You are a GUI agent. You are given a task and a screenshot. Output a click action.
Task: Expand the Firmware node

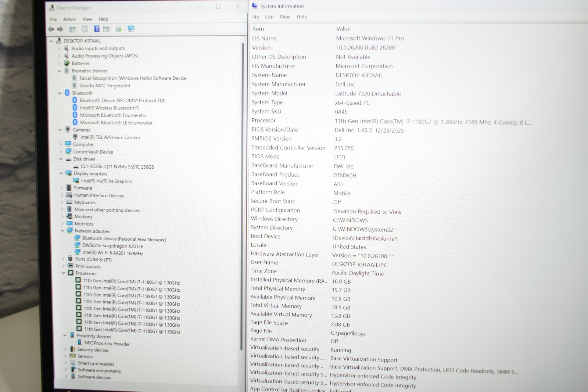pyautogui.click(x=61, y=188)
